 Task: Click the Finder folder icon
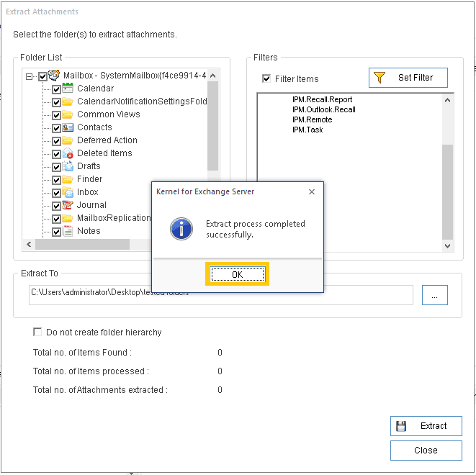pos(68,179)
